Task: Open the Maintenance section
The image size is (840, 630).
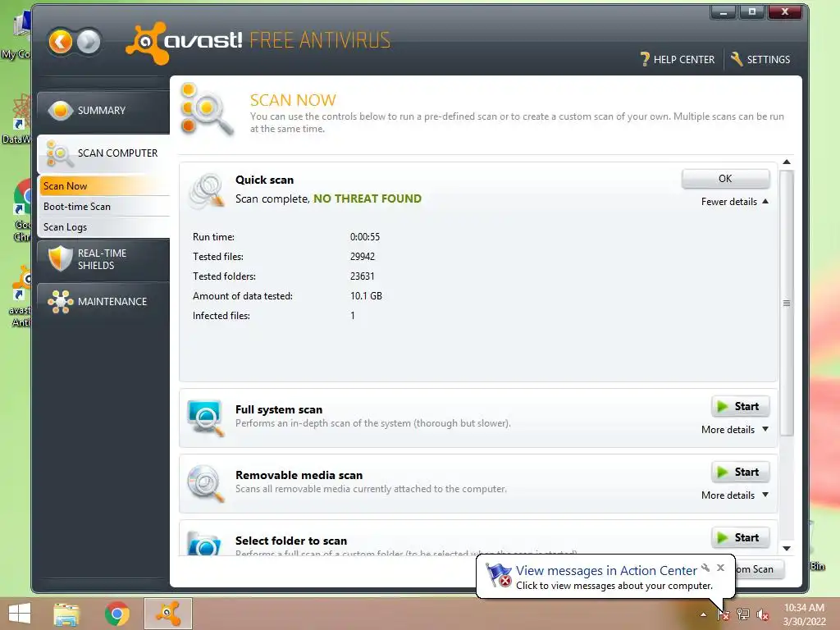Action: (x=103, y=302)
